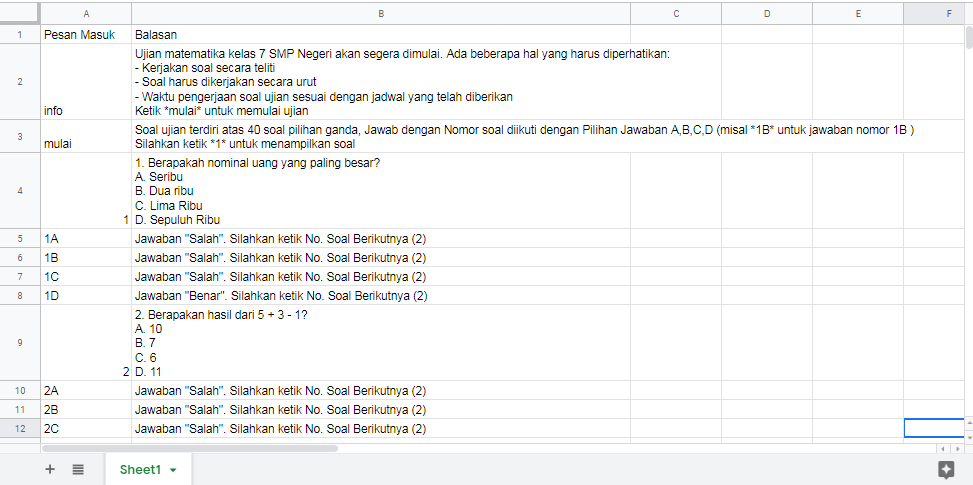Select the '1C' cell
Image resolution: width=973 pixels, height=485 pixels.
[86, 277]
